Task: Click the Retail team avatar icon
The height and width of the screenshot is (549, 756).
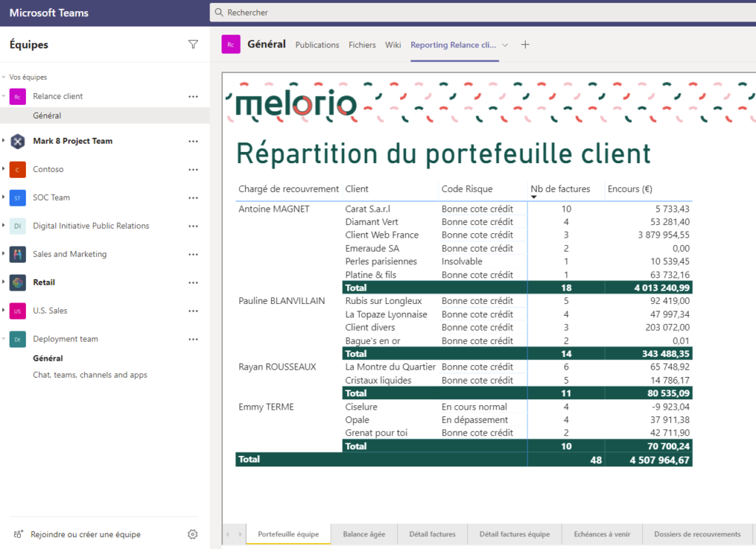Action: tap(18, 283)
